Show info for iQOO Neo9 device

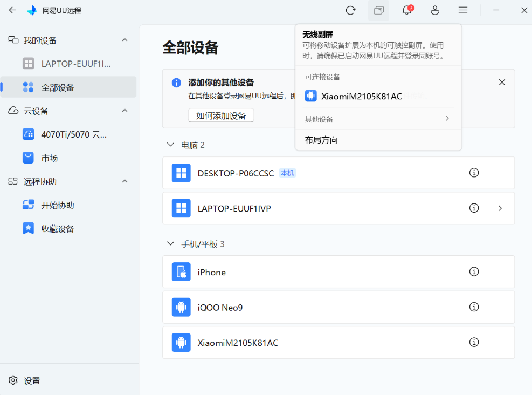(474, 307)
